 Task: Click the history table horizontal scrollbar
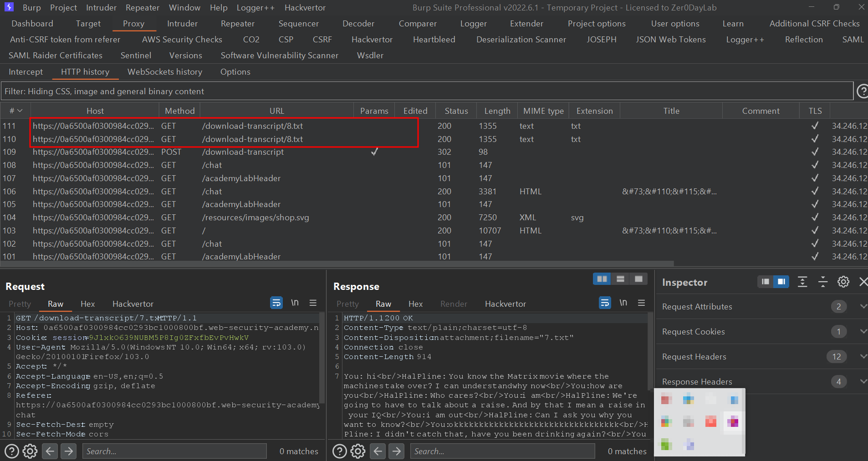click(337, 263)
